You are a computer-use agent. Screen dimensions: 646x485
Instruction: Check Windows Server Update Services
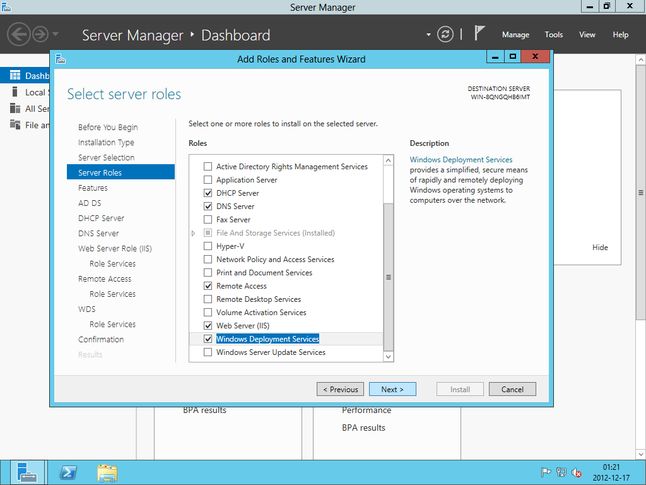click(208, 352)
